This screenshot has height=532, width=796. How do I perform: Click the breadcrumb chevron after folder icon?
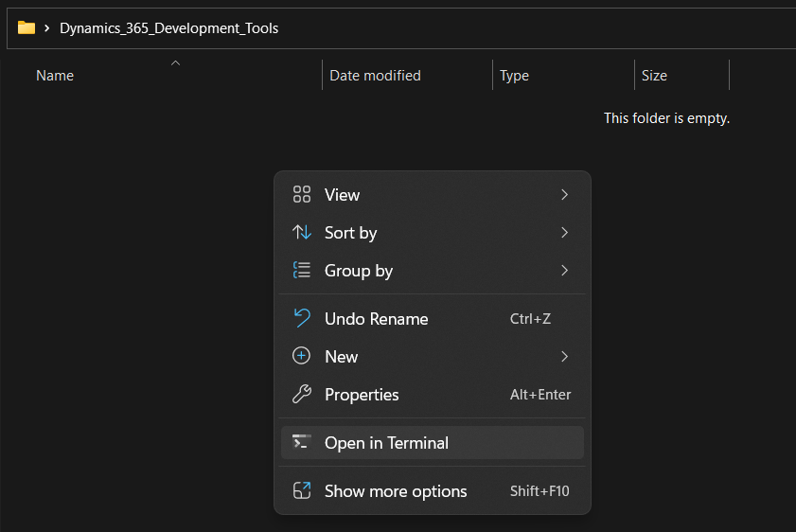coord(46,28)
